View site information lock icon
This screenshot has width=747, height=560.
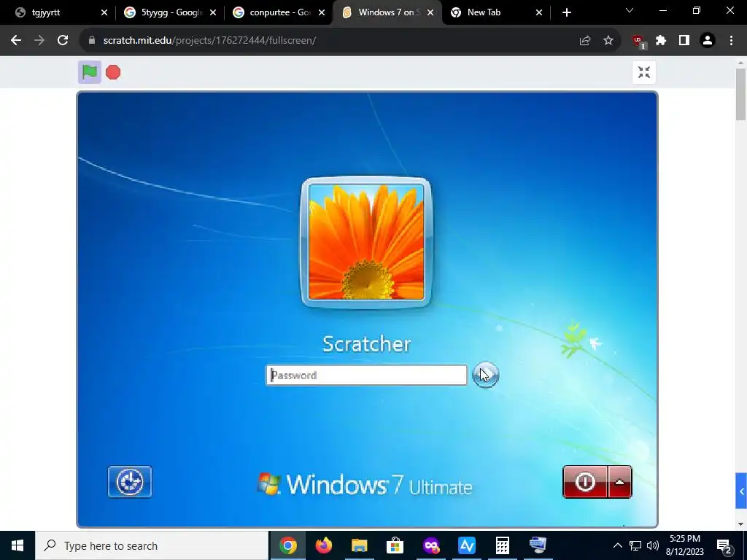(x=92, y=41)
